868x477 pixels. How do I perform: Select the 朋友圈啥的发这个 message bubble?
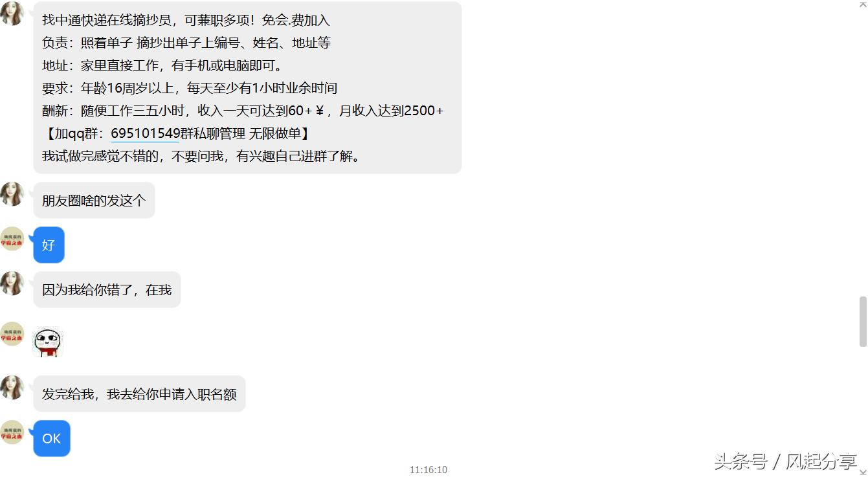[x=95, y=201]
